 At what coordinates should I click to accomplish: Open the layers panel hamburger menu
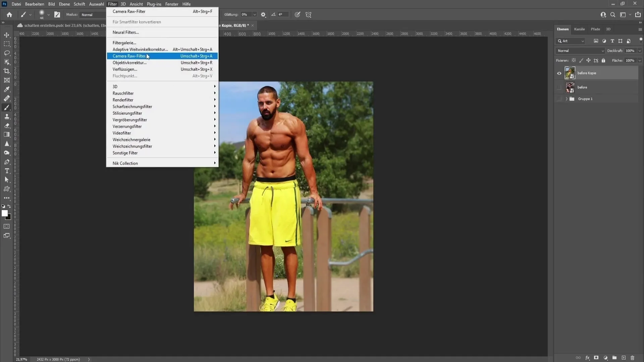[640, 29]
